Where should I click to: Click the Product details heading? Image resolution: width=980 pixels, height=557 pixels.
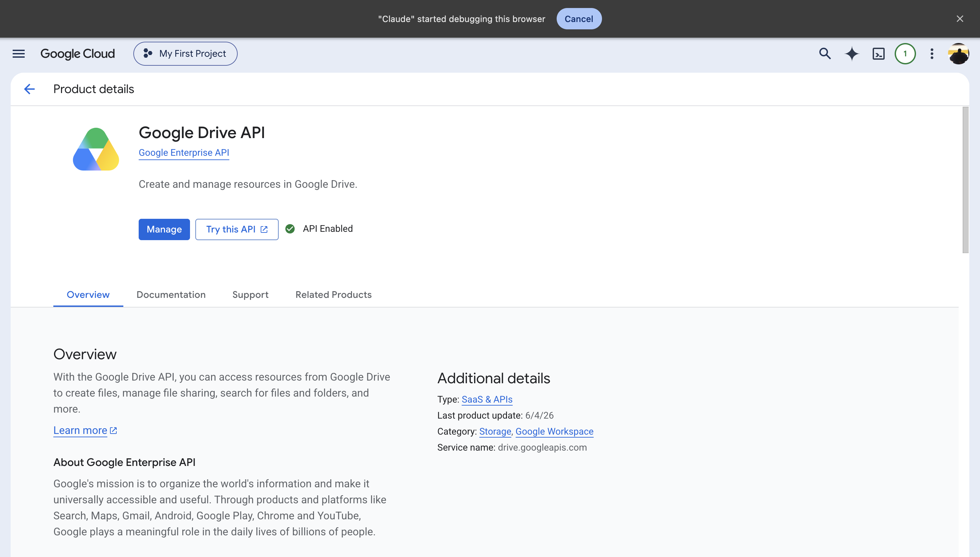pos(94,89)
